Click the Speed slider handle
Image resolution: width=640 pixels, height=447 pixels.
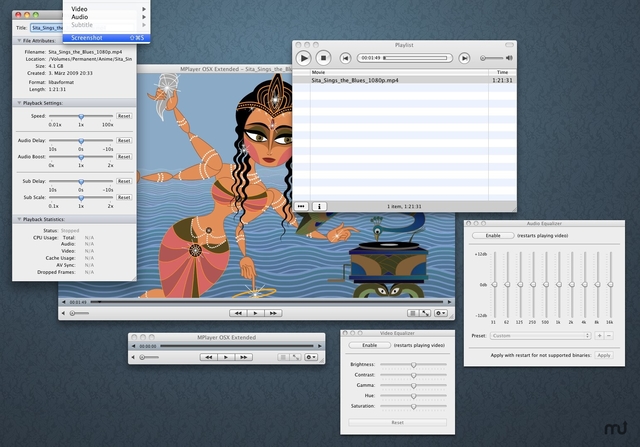coord(81,116)
